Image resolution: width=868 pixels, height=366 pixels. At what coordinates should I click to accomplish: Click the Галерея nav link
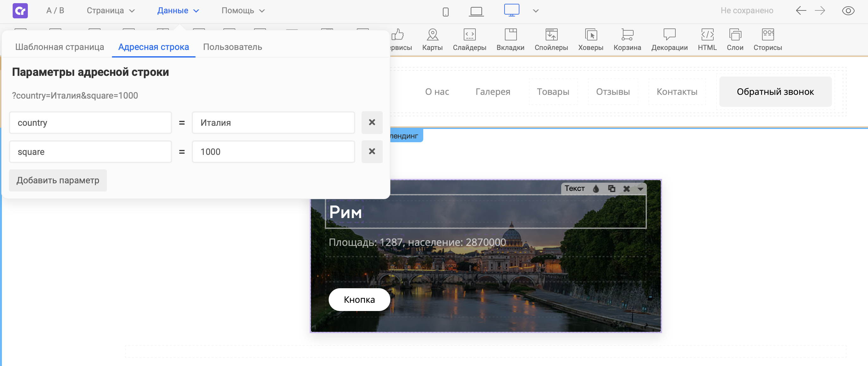click(x=493, y=92)
